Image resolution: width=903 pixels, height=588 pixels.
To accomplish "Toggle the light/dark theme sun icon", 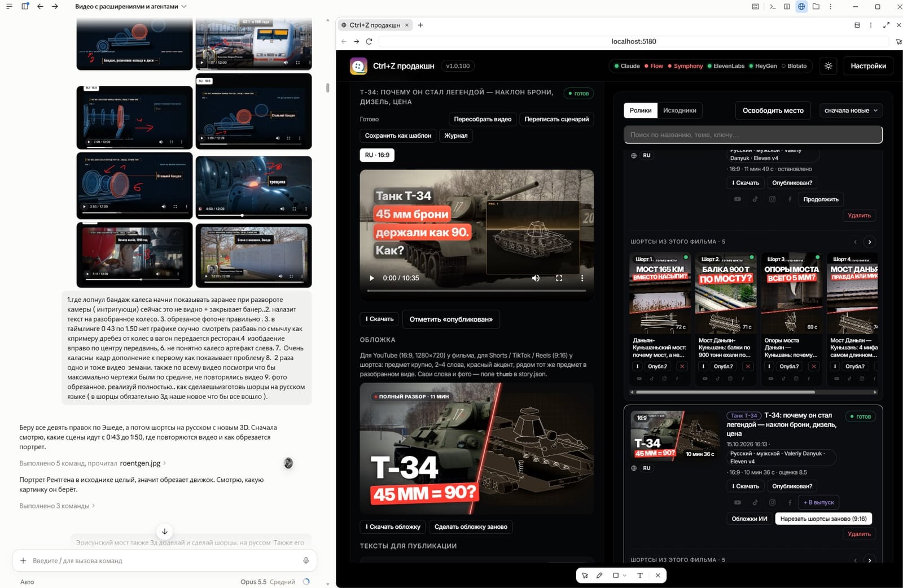I will click(x=828, y=66).
